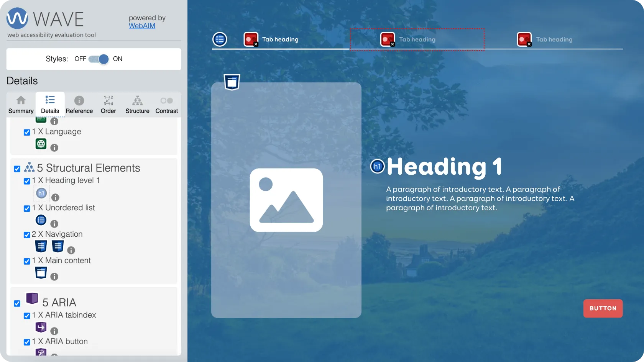Click the placeholder image thumbnail in the card
Image resolution: width=644 pixels, height=362 pixels.
[286, 200]
